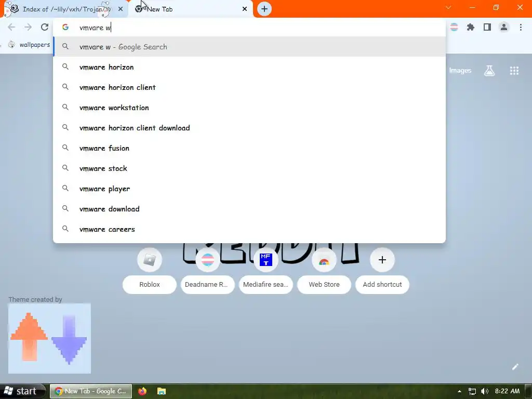Open the start menu
Viewport: 532px width, 399px height.
click(22, 391)
